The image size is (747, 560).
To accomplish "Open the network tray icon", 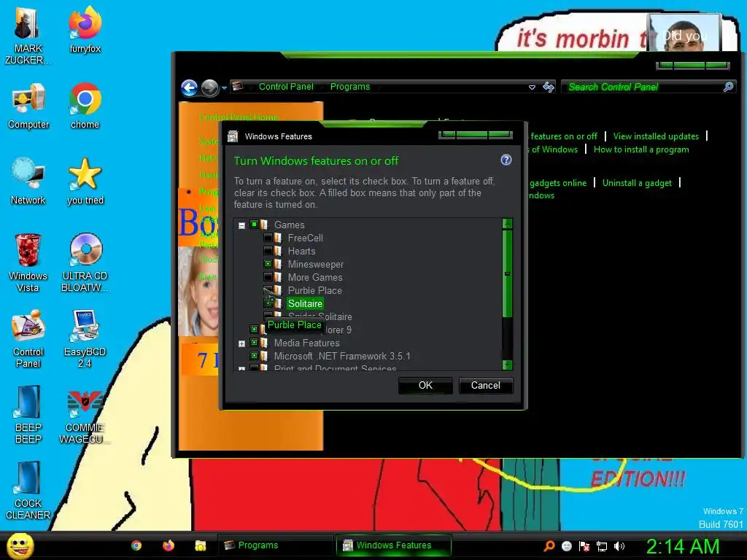I will pos(602,546).
